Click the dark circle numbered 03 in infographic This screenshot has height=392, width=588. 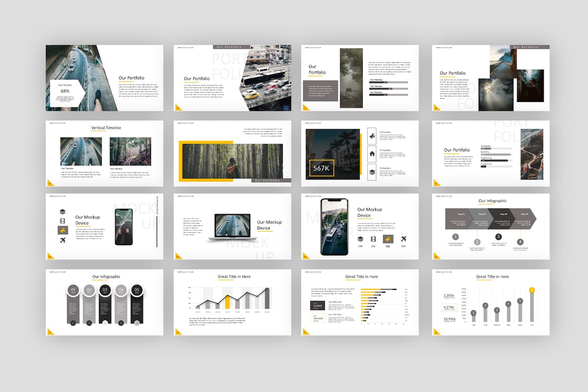click(105, 290)
